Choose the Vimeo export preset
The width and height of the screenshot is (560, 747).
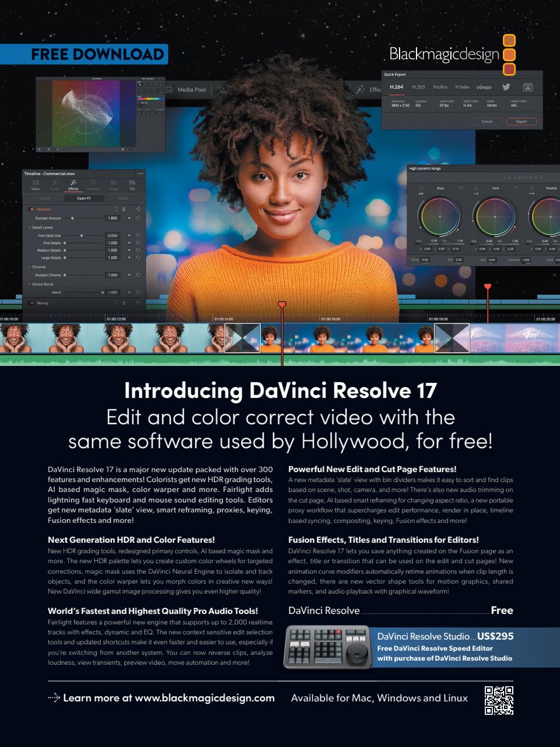pyautogui.click(x=484, y=87)
